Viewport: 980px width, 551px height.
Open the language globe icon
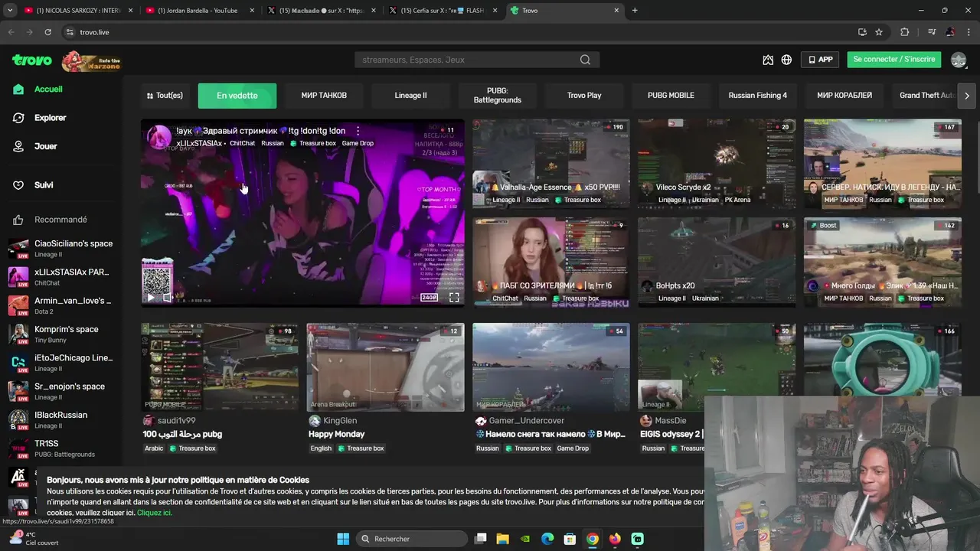(x=786, y=60)
